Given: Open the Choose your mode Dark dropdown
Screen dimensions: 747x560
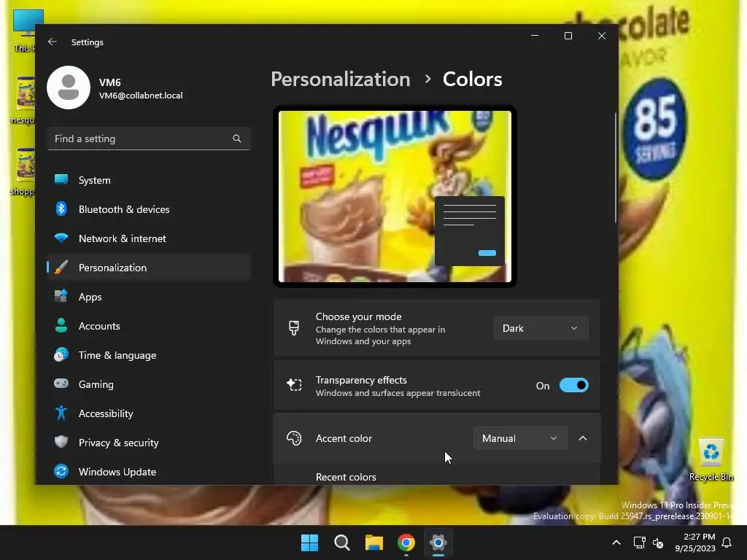Looking at the screenshot, I should point(541,328).
